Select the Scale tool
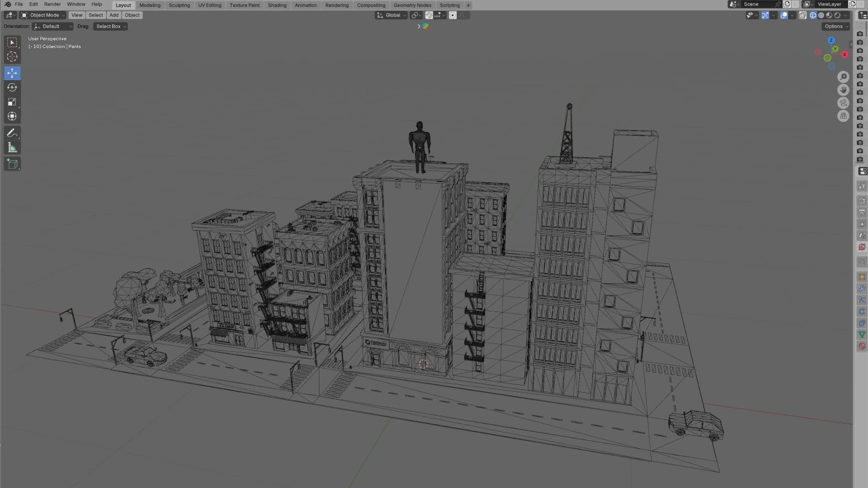This screenshot has width=868, height=488. [x=12, y=101]
